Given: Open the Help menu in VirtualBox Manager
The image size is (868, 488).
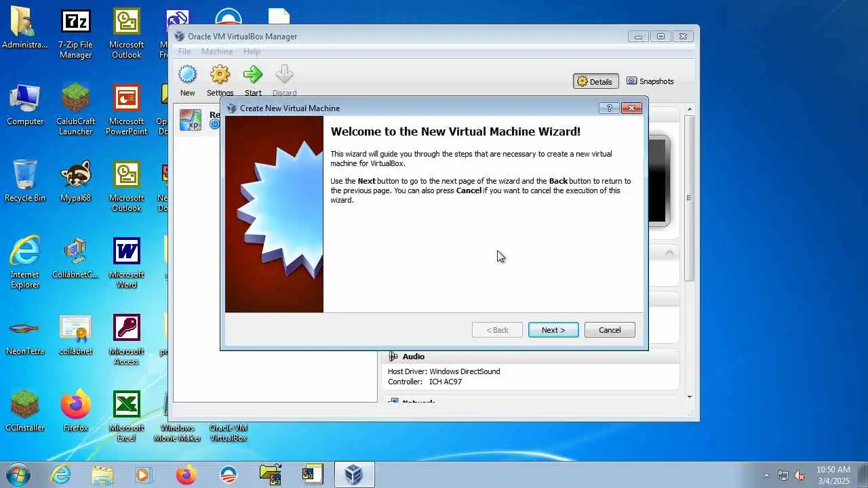Looking at the screenshot, I should 252,52.
